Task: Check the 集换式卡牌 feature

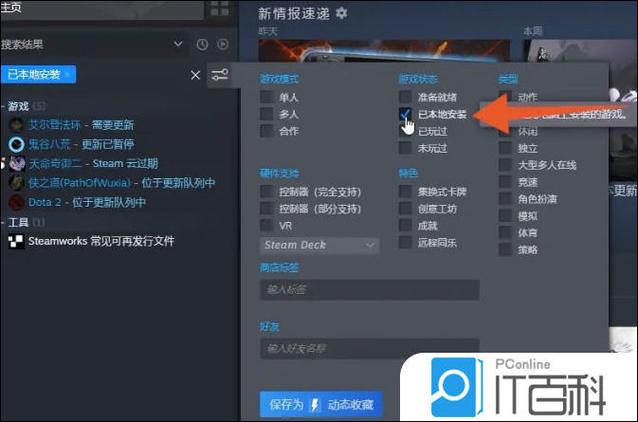Action: point(405,191)
